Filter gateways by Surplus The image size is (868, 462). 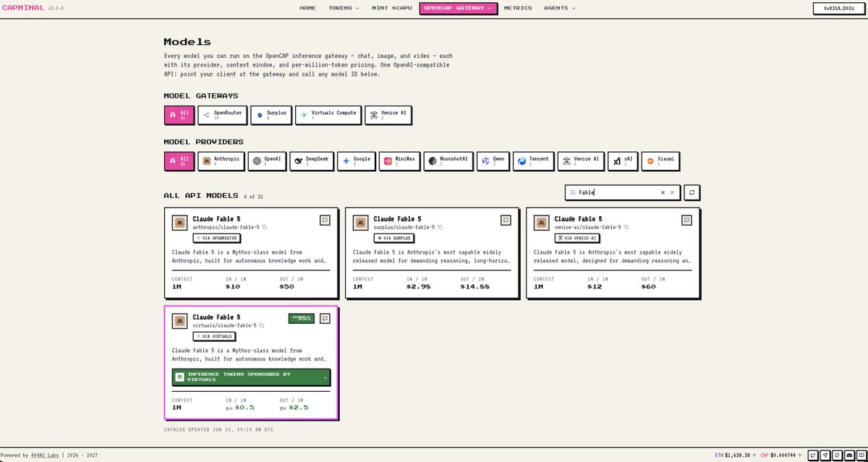[x=272, y=114]
